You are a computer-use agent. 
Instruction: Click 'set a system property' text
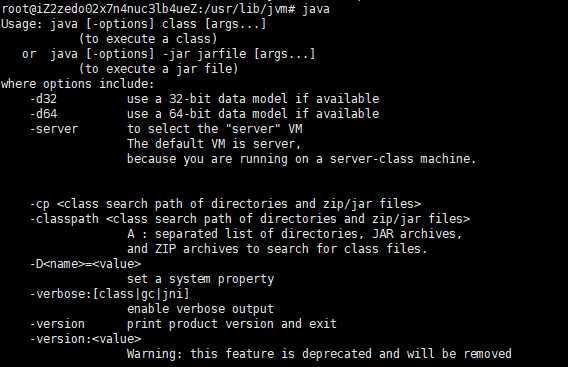[x=200, y=279]
